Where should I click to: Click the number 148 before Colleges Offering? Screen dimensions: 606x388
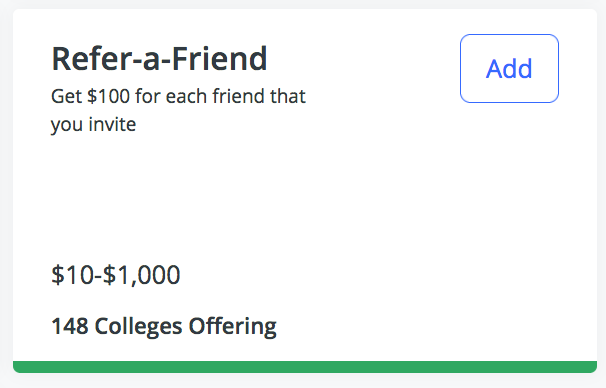pyautogui.click(x=70, y=326)
